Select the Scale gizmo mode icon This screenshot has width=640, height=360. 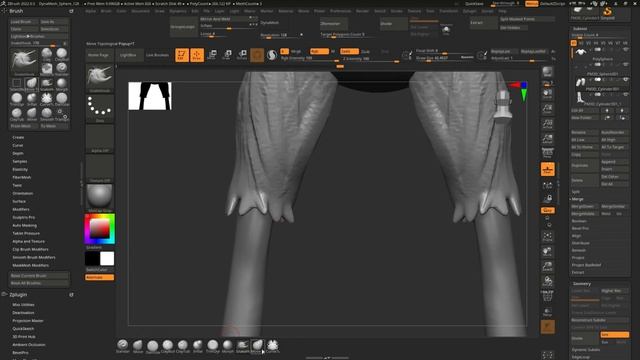(x=227, y=55)
